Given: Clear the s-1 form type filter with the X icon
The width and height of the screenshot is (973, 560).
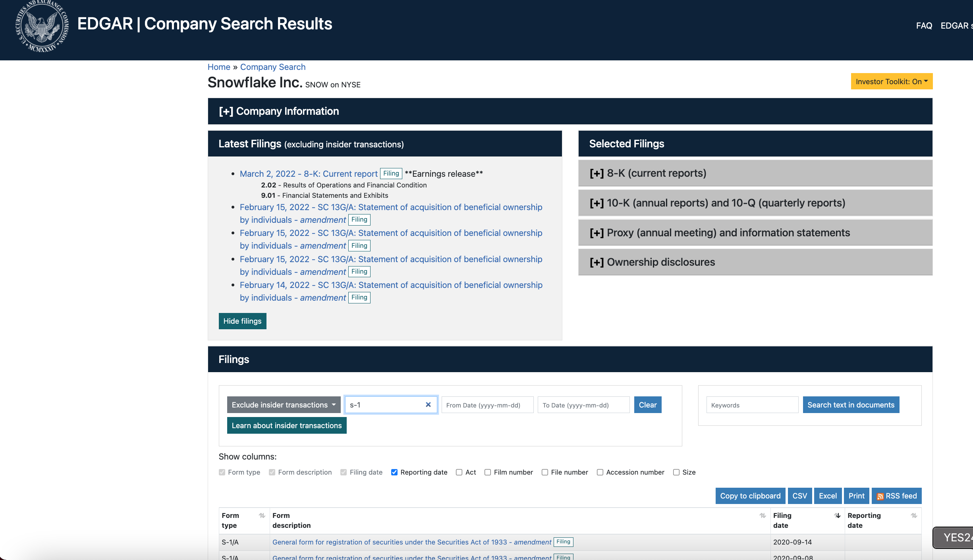Looking at the screenshot, I should pos(428,405).
